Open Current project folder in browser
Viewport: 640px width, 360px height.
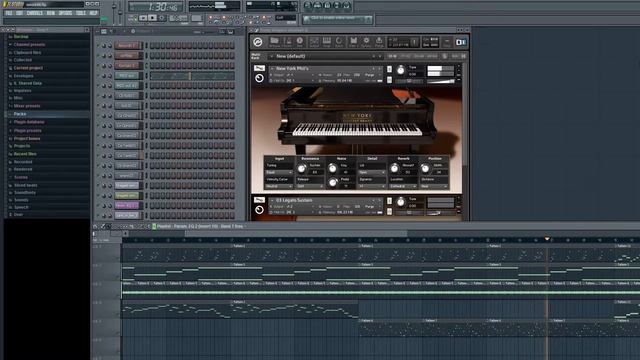pyautogui.click(x=28, y=68)
